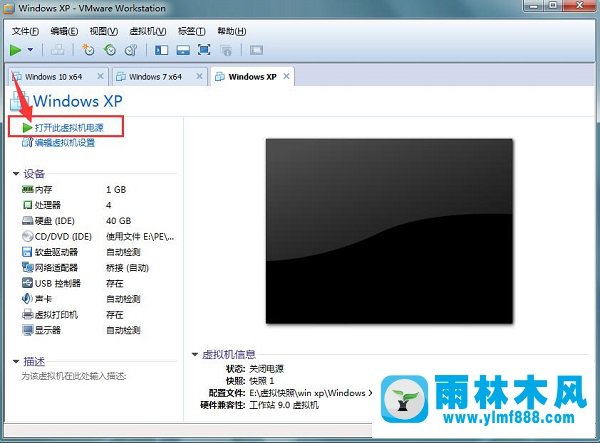The width and height of the screenshot is (600, 443).
Task: Collapse the 虚拟机信息 section
Action: tap(195, 354)
